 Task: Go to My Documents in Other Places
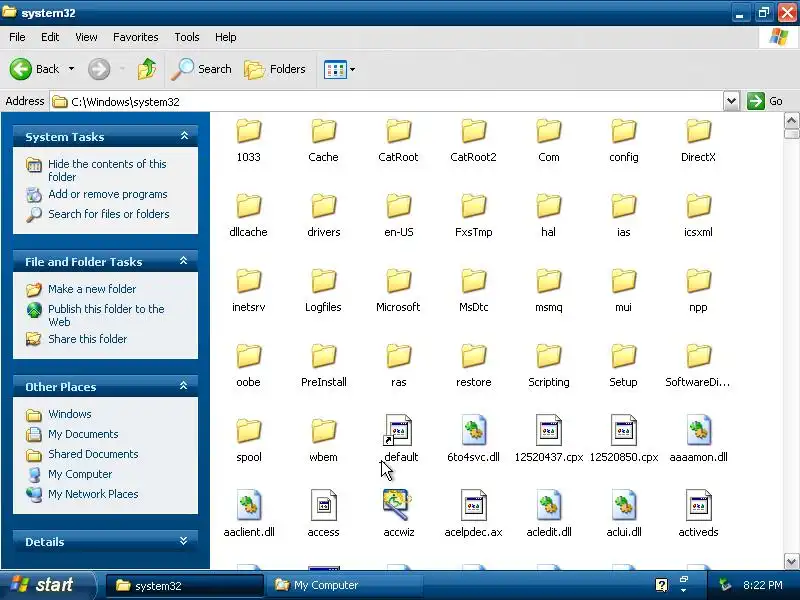coord(83,434)
